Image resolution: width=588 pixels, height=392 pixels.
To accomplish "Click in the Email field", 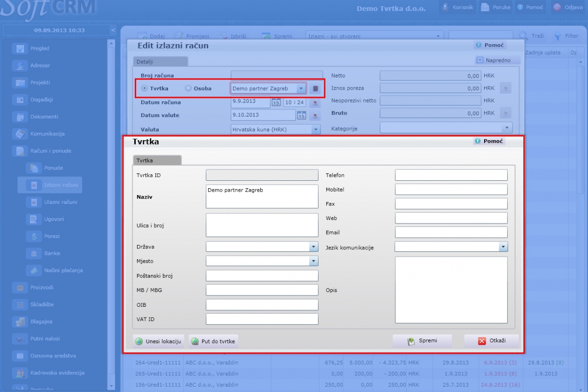I will point(451,232).
